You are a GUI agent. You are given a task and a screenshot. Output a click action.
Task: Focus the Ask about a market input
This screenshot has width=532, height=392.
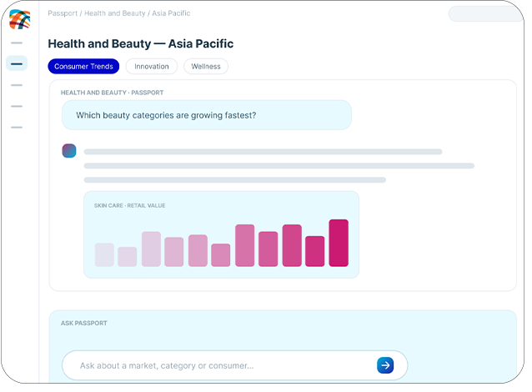(x=235, y=365)
